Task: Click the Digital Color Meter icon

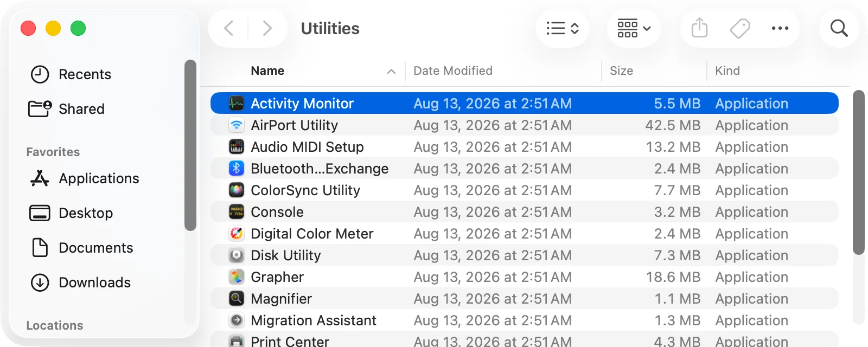Action: point(236,233)
